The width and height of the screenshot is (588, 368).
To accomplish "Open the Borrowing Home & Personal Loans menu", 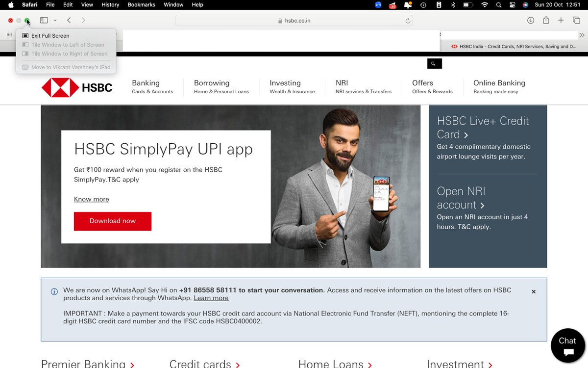I will (x=221, y=87).
